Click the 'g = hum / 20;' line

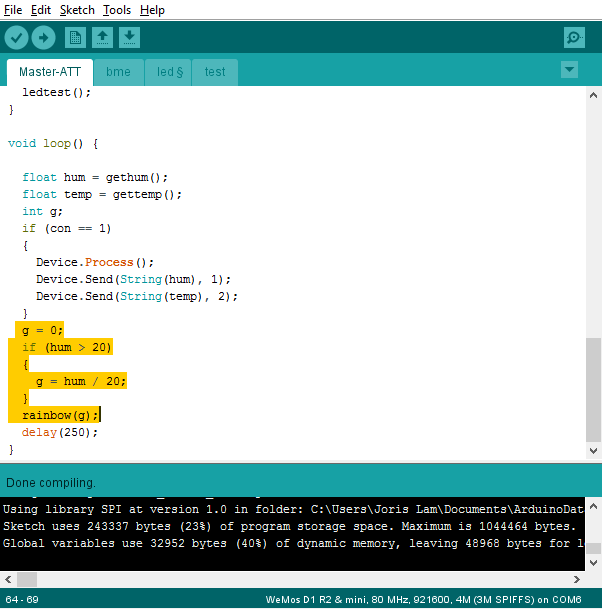coord(81,381)
